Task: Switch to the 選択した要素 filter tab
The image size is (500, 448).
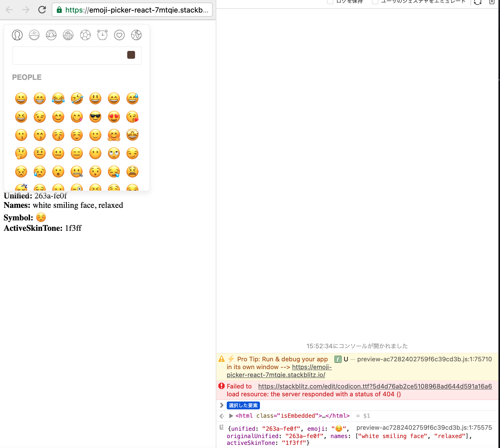Action: pos(243,405)
